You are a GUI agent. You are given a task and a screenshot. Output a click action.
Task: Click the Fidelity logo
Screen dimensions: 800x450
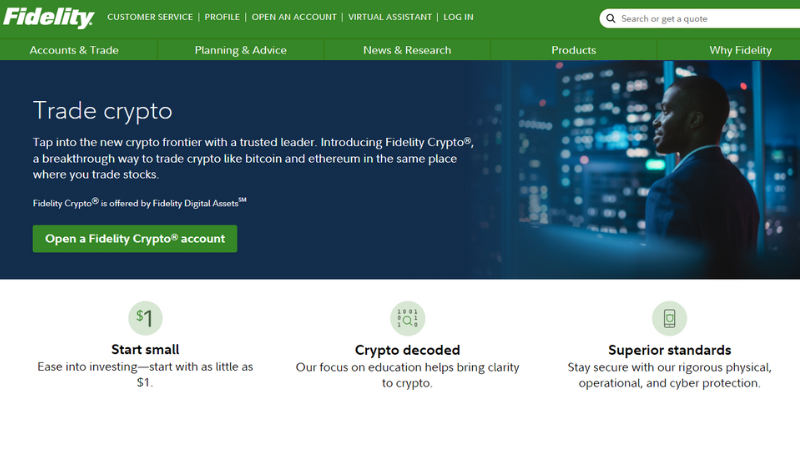(x=48, y=18)
